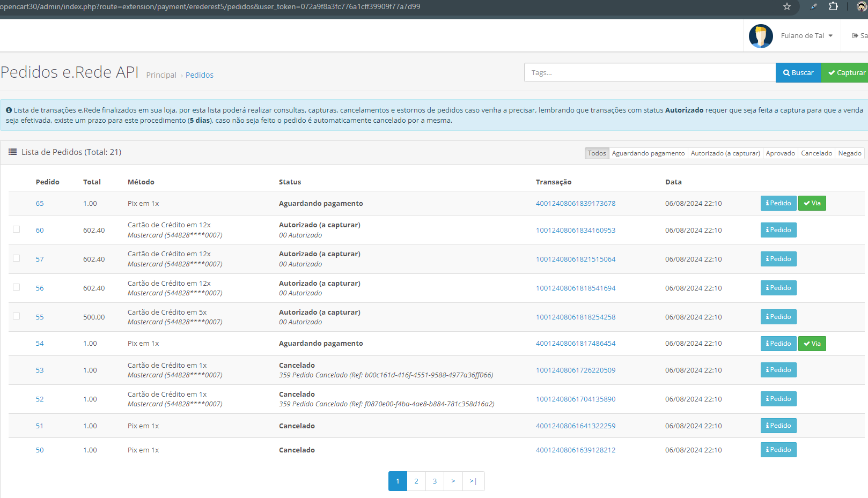Click Pedido button for order 54
Image resolution: width=868 pixels, height=498 pixels.
click(x=778, y=344)
